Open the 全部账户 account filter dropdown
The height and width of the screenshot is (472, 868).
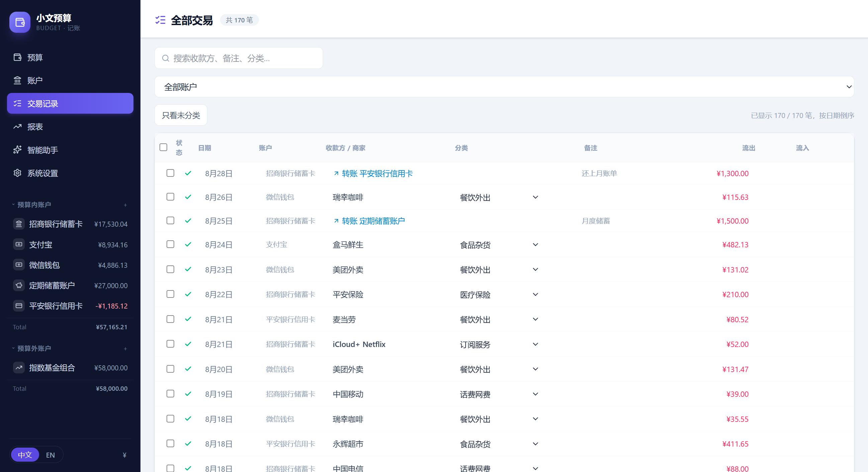click(x=504, y=87)
